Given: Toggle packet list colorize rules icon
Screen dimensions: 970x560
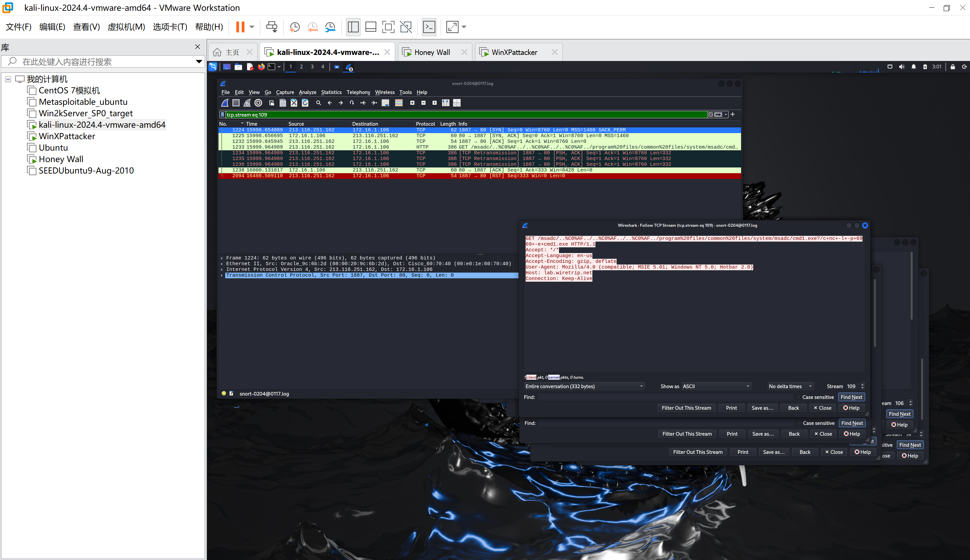Looking at the screenshot, I should (399, 103).
